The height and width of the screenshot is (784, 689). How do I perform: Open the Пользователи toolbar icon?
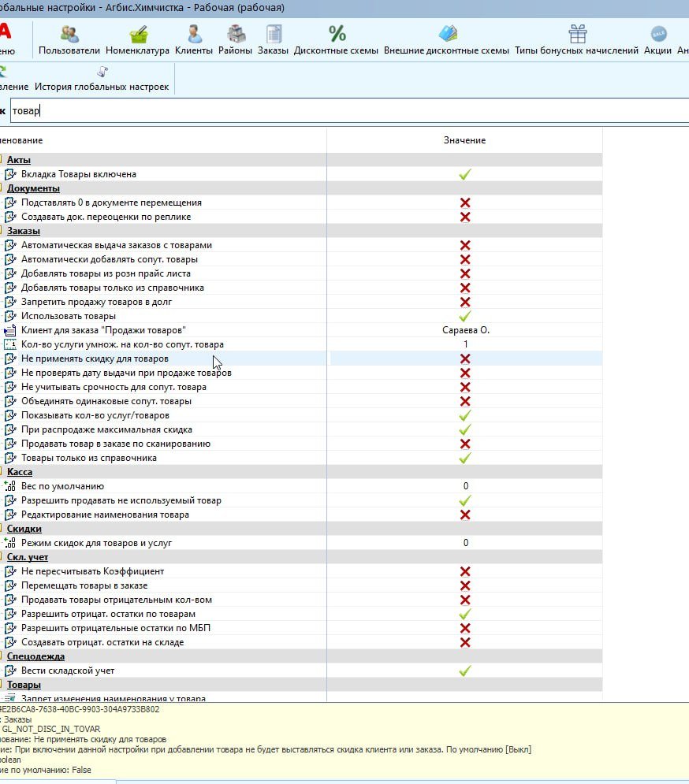(x=69, y=34)
